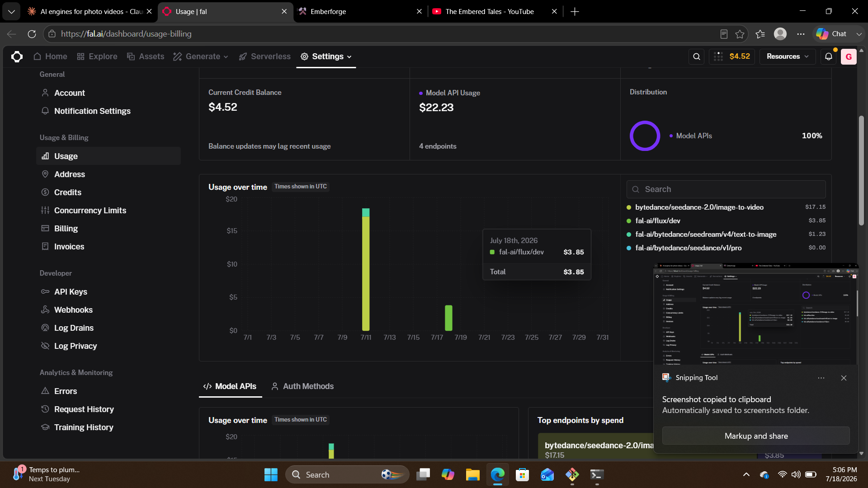Open browser profile icon

click(780, 34)
